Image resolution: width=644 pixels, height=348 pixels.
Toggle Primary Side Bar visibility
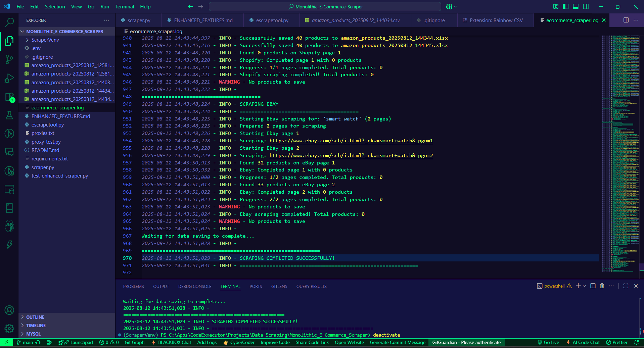[x=566, y=6]
